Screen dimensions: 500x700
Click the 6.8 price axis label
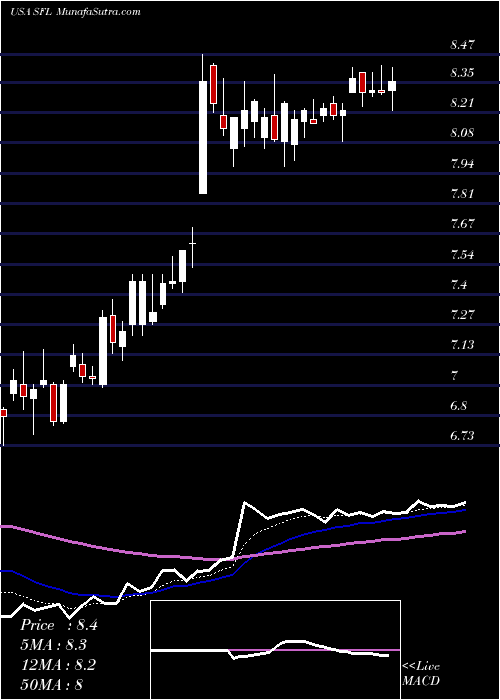459,406
